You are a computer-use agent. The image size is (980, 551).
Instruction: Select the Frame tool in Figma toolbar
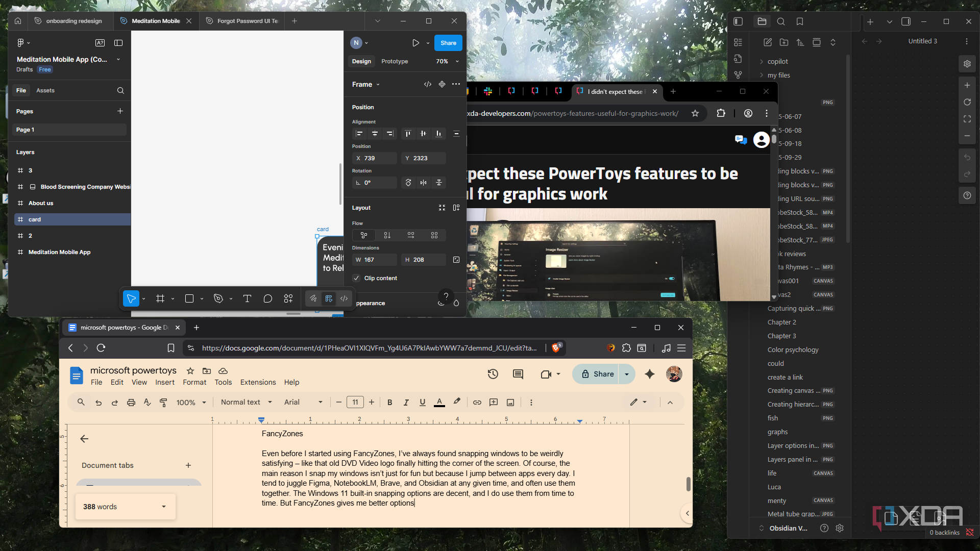(x=160, y=299)
